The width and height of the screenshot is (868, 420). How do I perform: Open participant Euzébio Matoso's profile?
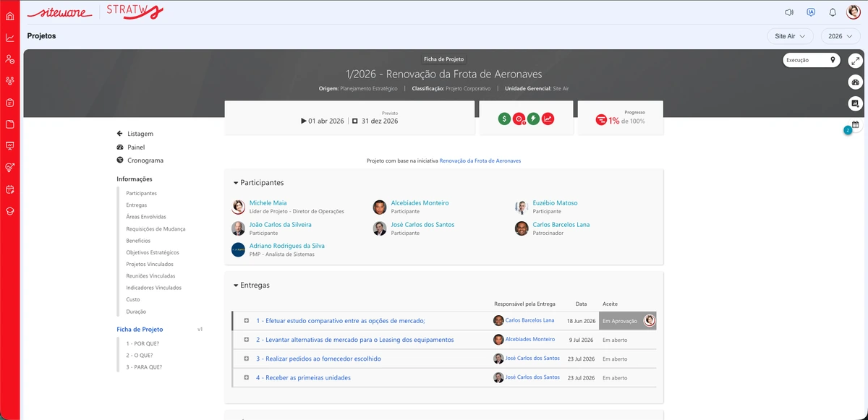coord(555,203)
